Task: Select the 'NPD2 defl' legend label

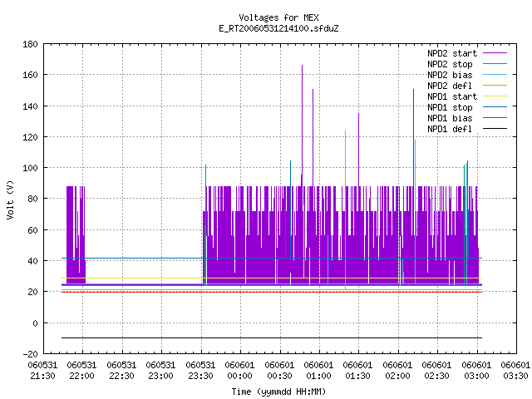Action: [x=450, y=86]
